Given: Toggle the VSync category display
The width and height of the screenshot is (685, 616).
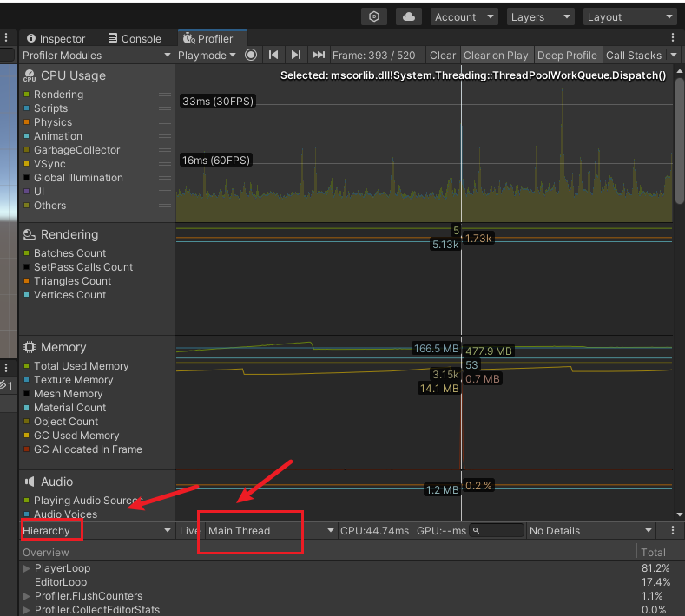Looking at the screenshot, I should 27,164.
